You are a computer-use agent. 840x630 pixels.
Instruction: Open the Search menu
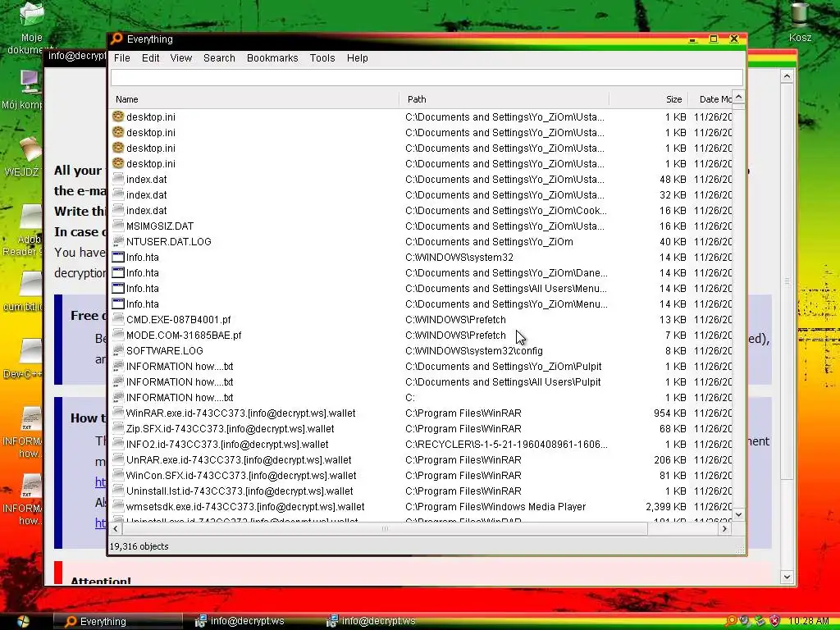pos(219,58)
